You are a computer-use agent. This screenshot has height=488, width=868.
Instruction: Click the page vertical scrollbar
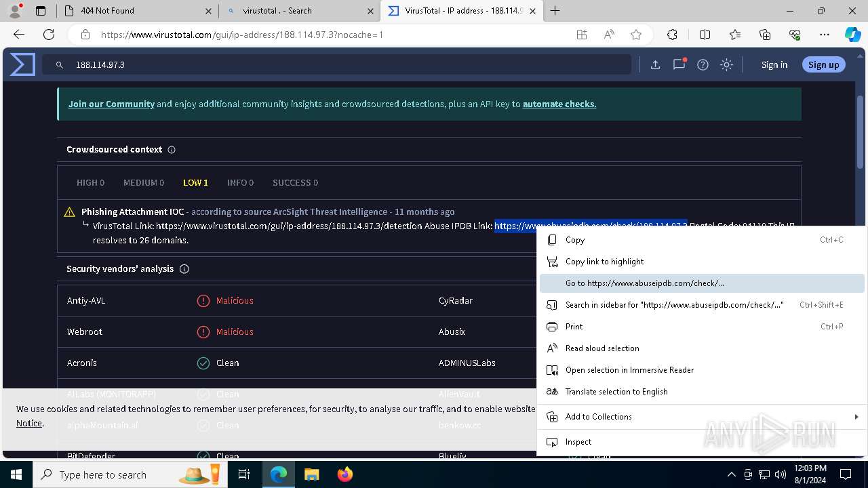tap(861, 132)
